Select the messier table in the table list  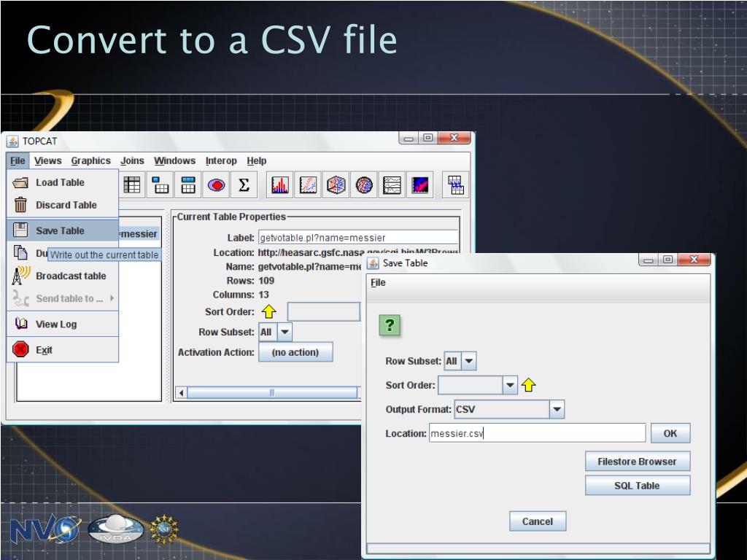[x=138, y=234]
